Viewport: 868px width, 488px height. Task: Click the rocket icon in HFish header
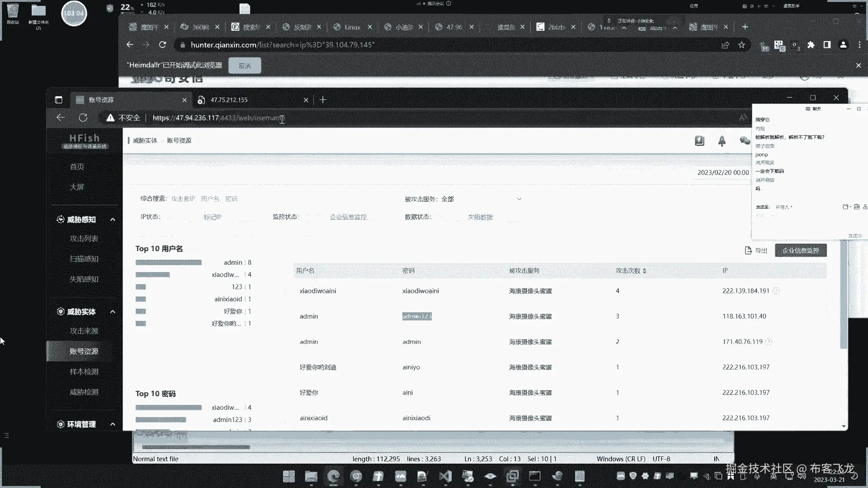[x=722, y=141]
